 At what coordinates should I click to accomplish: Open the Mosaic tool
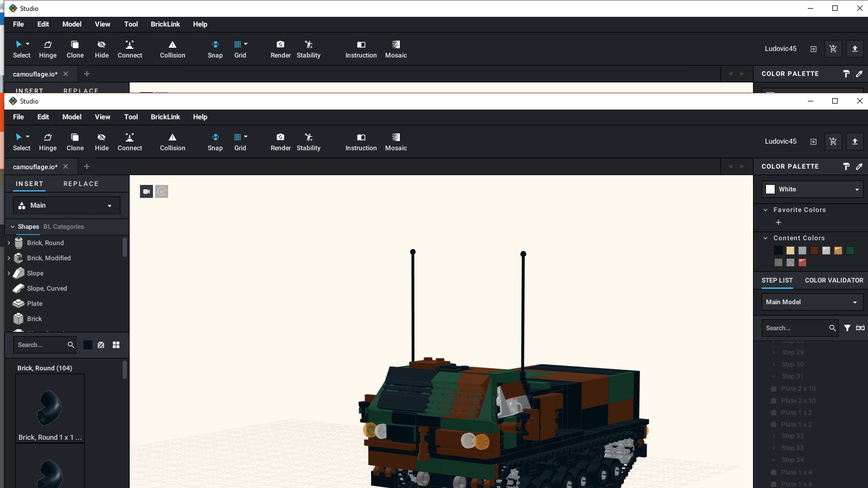click(395, 142)
